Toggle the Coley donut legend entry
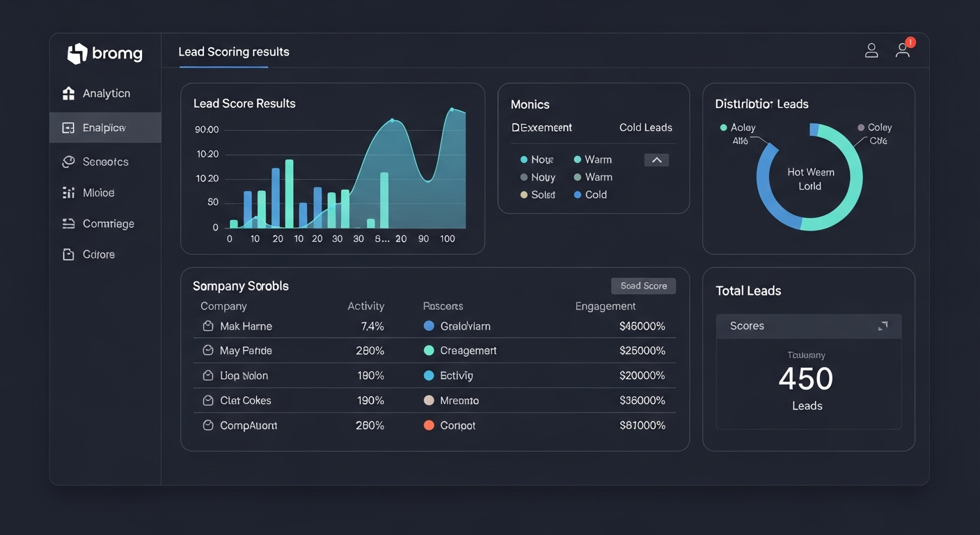The height and width of the screenshot is (535, 980). [x=875, y=127]
